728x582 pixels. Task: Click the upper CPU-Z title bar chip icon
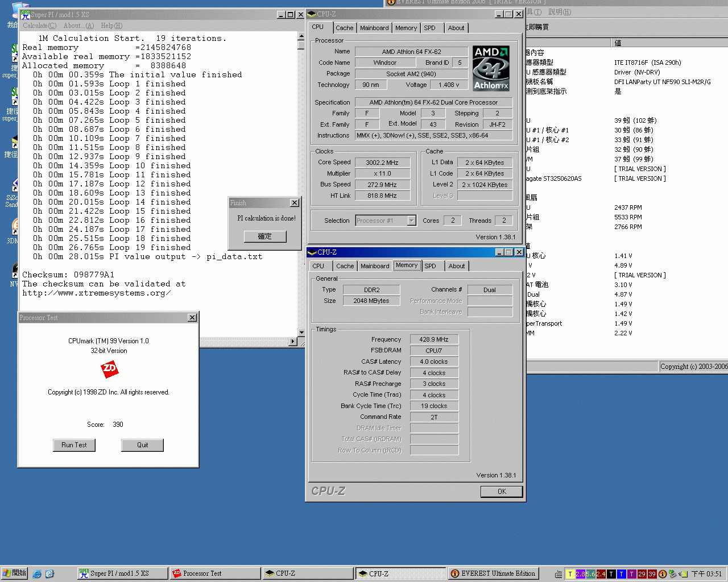click(x=312, y=14)
